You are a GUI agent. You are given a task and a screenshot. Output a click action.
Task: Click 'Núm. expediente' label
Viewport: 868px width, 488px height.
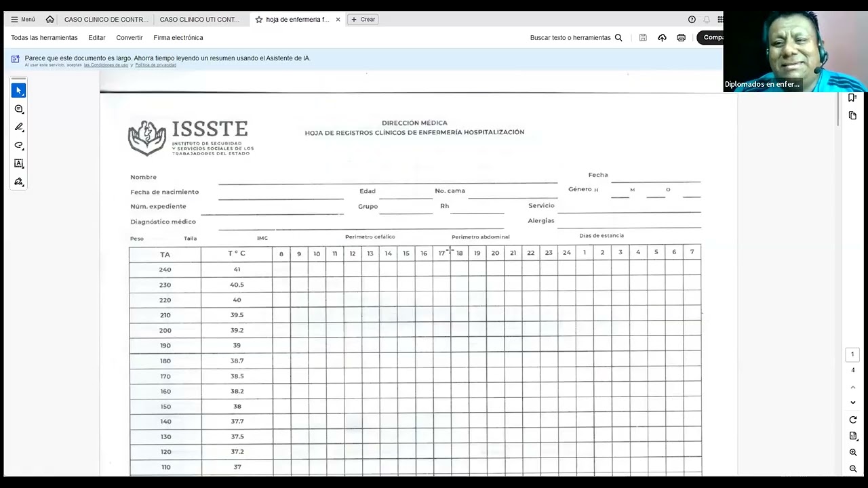coord(158,207)
